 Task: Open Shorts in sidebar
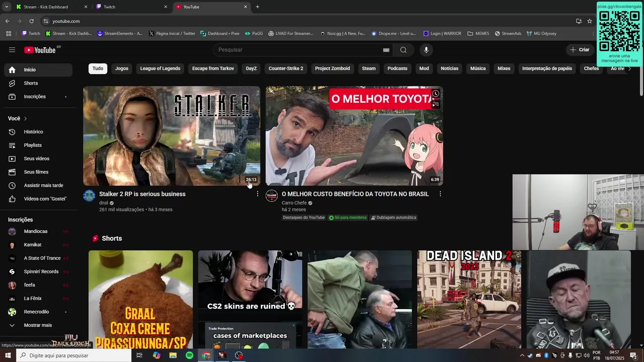pyautogui.click(x=38, y=83)
